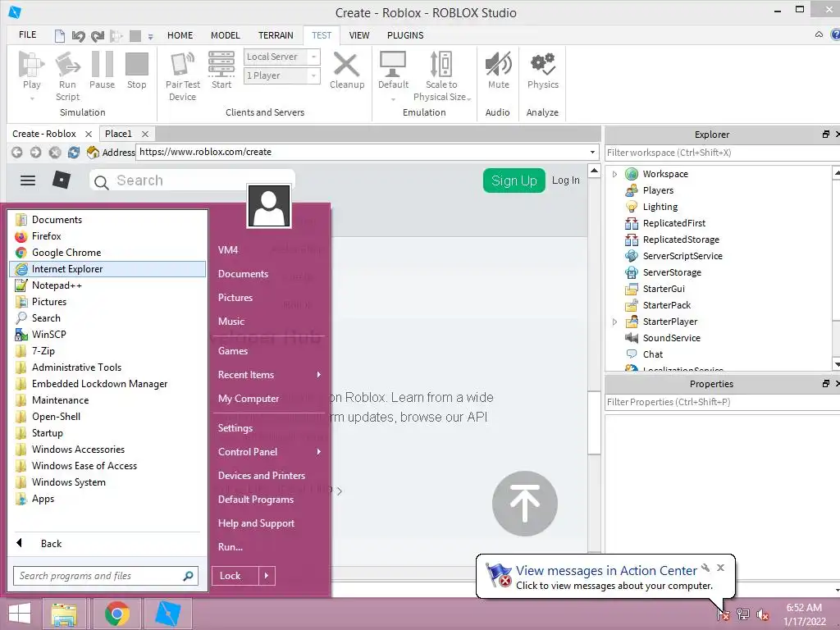The height and width of the screenshot is (630, 840).
Task: Pause the simulation
Action: point(102,64)
